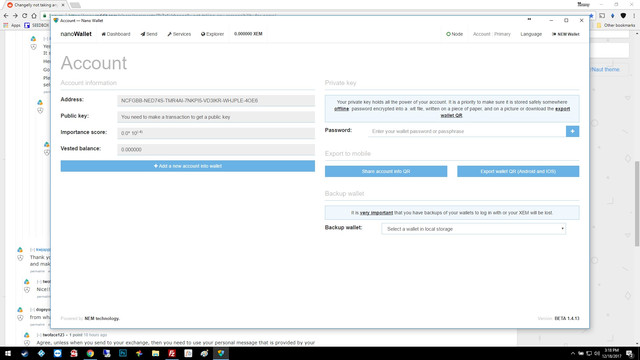The image size is (640, 360).
Task: Open the action center notification icon
Action: pos(630,353)
